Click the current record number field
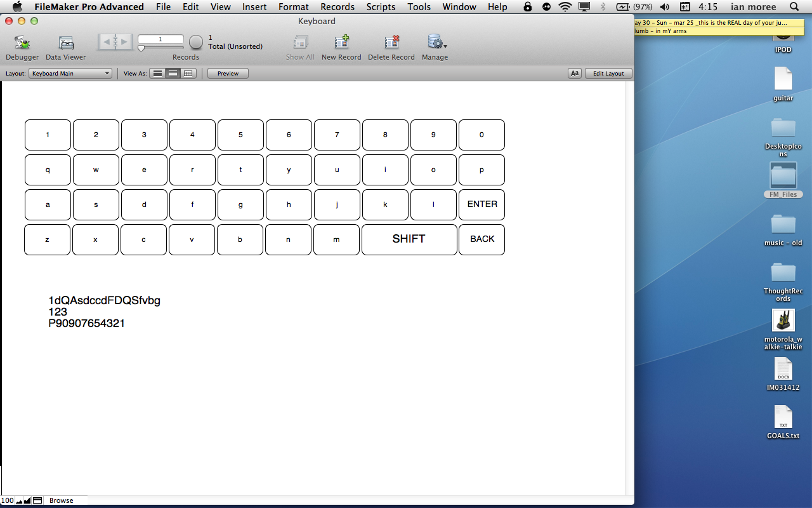Viewport: 812px width, 508px height. (x=160, y=39)
